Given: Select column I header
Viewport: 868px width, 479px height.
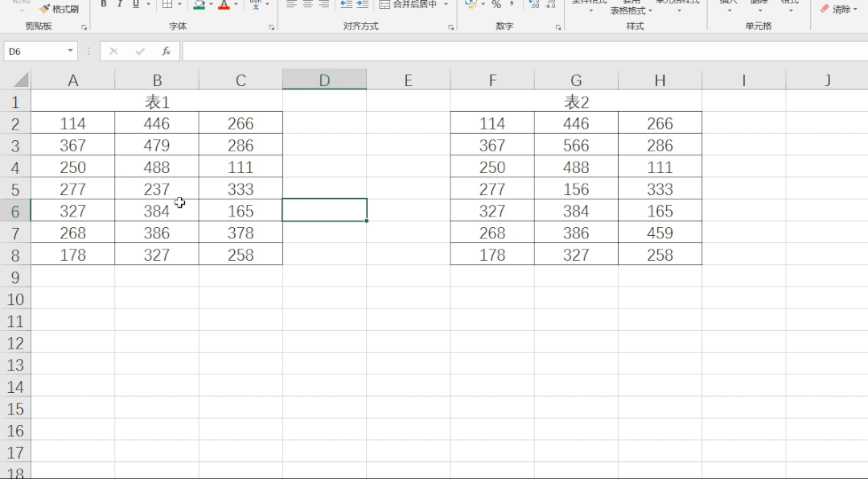Looking at the screenshot, I should (744, 81).
